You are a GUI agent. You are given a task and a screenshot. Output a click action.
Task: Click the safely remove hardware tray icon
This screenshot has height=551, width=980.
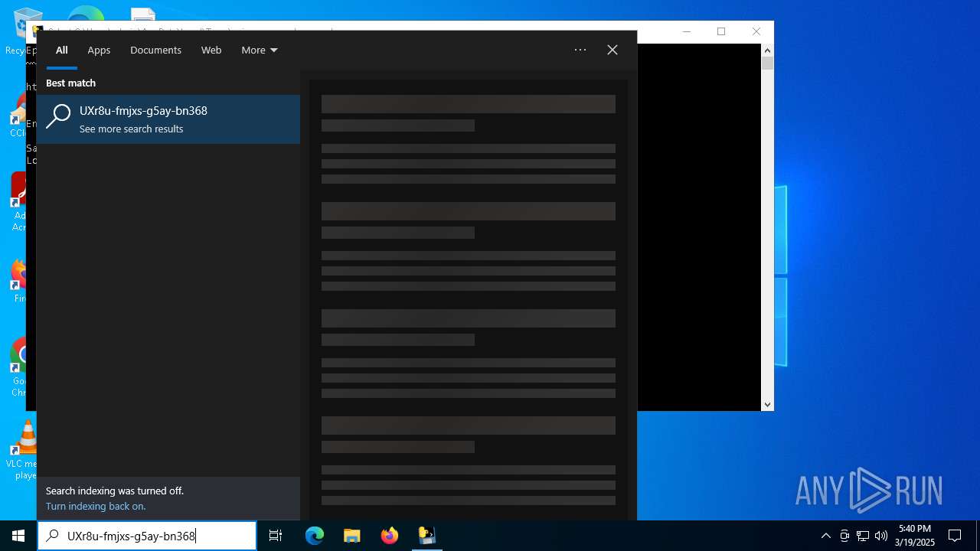(x=844, y=536)
